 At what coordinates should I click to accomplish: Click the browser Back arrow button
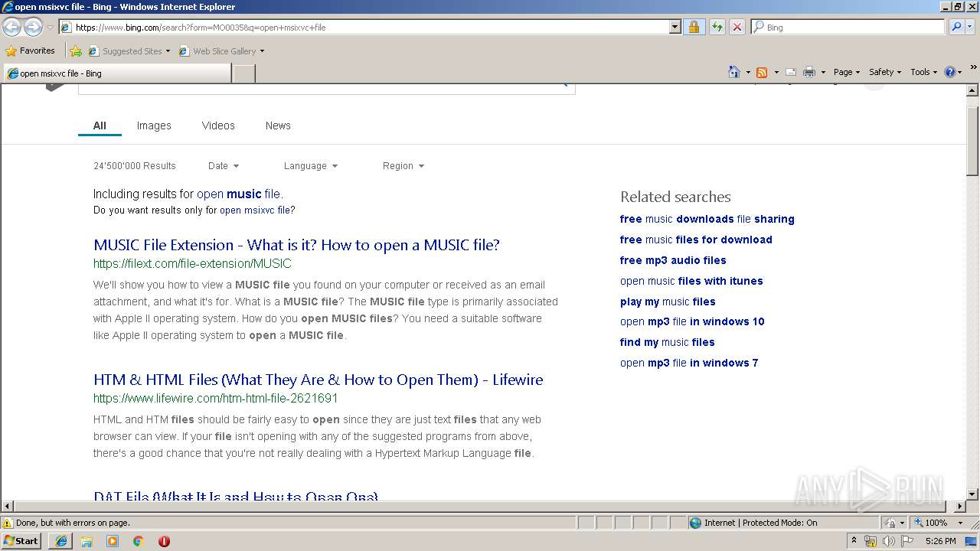tap(11, 27)
